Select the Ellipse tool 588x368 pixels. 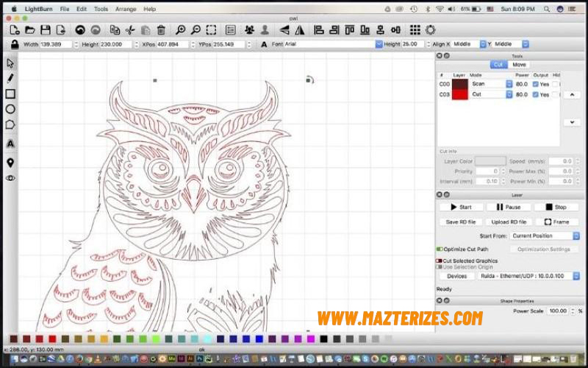[10, 109]
